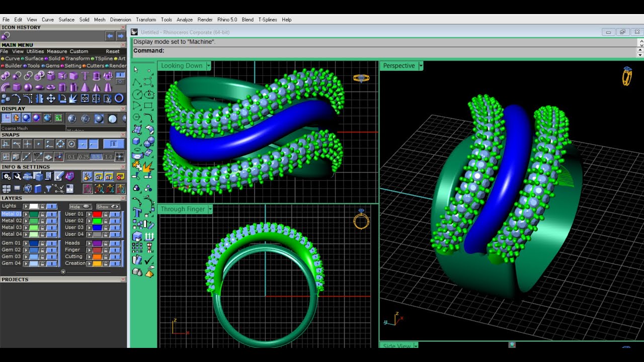Viewport: 644px width, 362px height.
Task: Click the scissors Split icon in Main Menu panel
Action: [107, 98]
